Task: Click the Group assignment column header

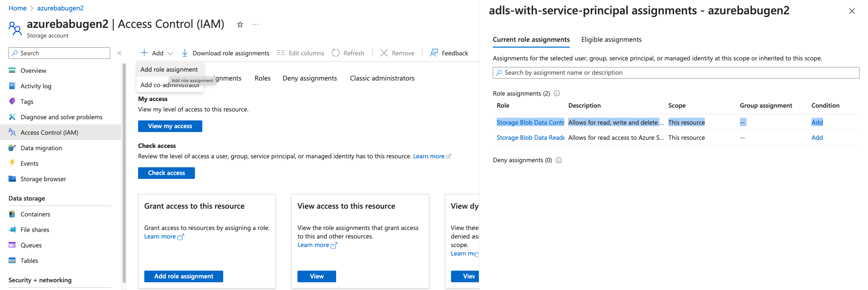Action: tap(766, 105)
